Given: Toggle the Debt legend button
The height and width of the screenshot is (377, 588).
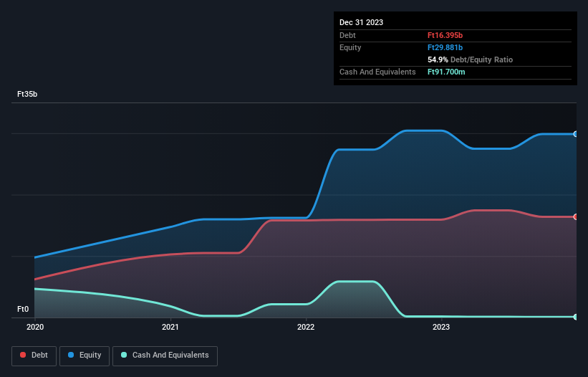Looking at the screenshot, I should coord(34,355).
